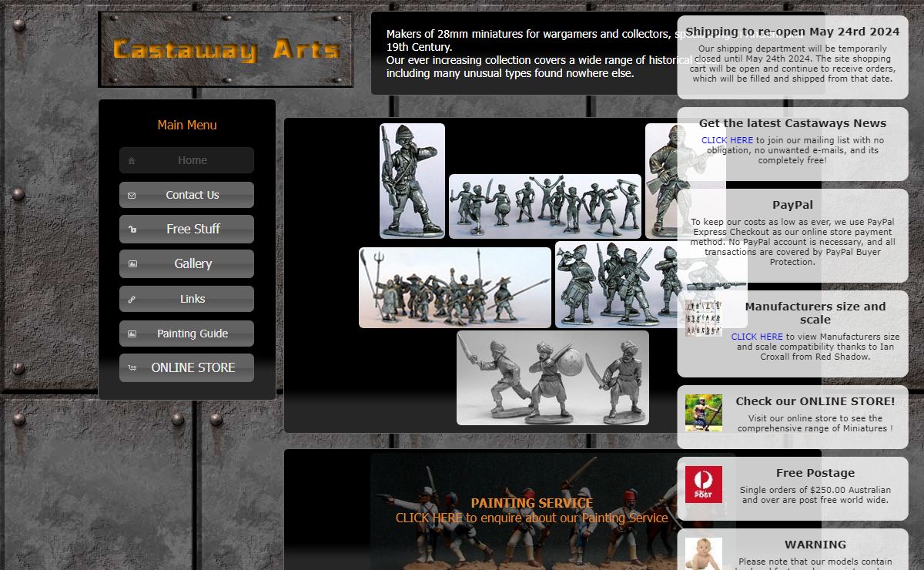This screenshot has width=924, height=570.
Task: Click the Free Postage heading
Action: (x=815, y=473)
